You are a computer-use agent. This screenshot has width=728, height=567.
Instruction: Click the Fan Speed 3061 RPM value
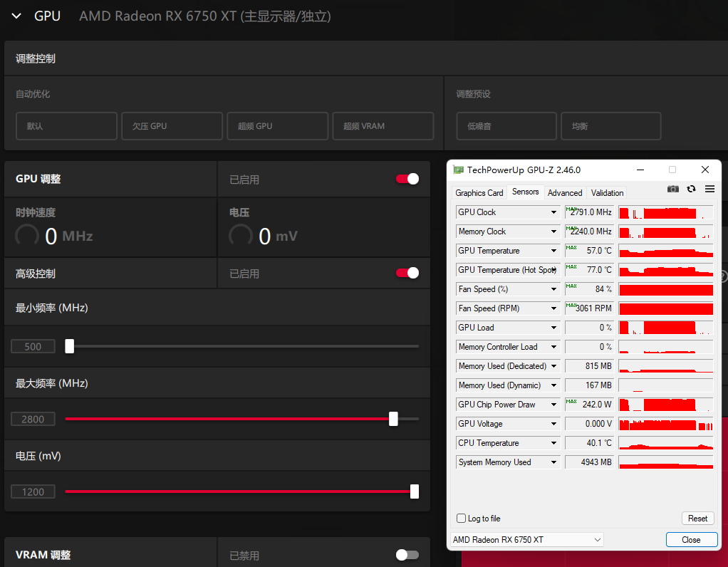point(590,308)
